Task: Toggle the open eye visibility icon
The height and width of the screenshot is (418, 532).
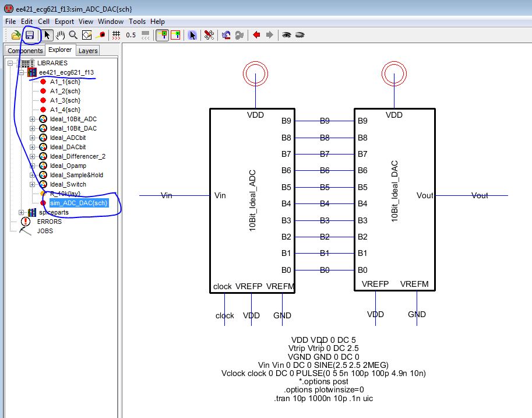Action: coord(287,35)
